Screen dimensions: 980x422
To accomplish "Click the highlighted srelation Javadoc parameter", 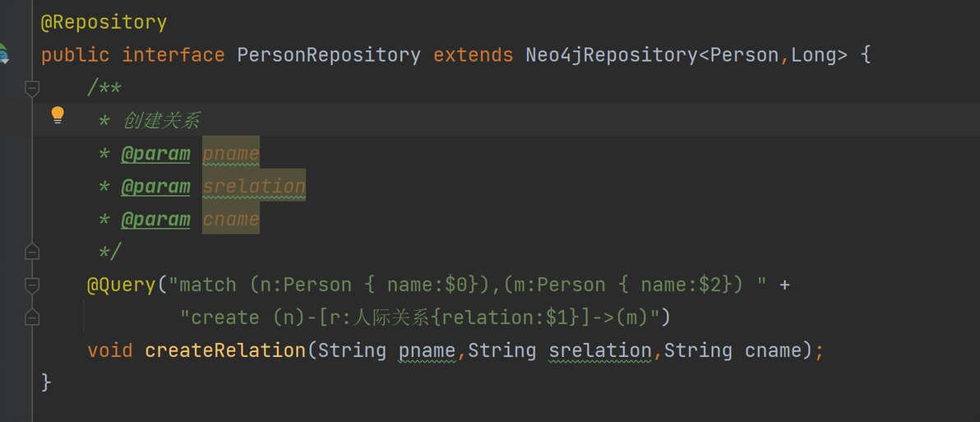I will [254, 186].
